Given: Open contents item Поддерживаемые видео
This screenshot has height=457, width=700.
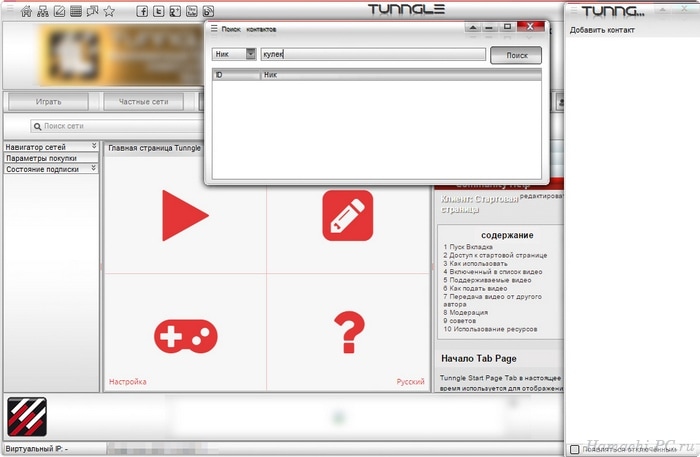Looking at the screenshot, I should point(488,280).
